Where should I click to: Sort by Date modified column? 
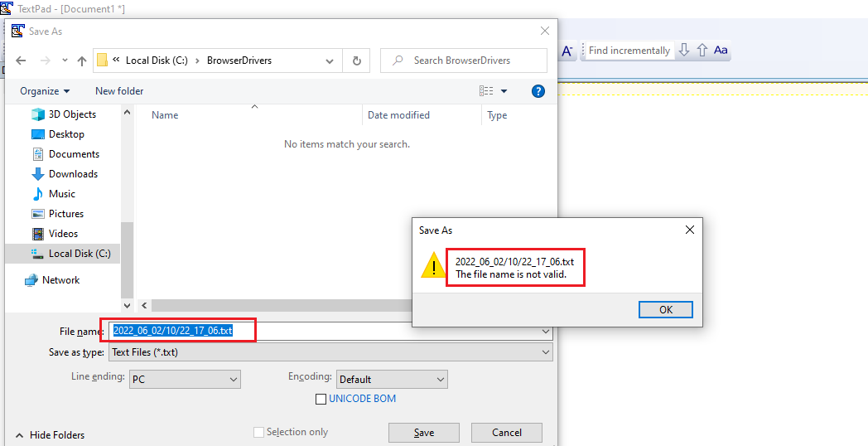(398, 115)
